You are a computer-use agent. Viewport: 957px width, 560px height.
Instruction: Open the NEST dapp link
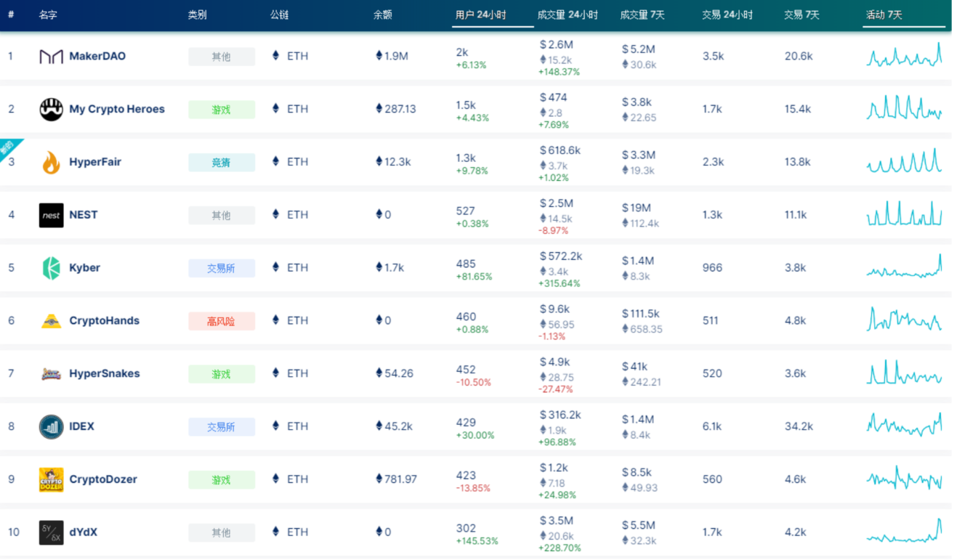tap(84, 214)
